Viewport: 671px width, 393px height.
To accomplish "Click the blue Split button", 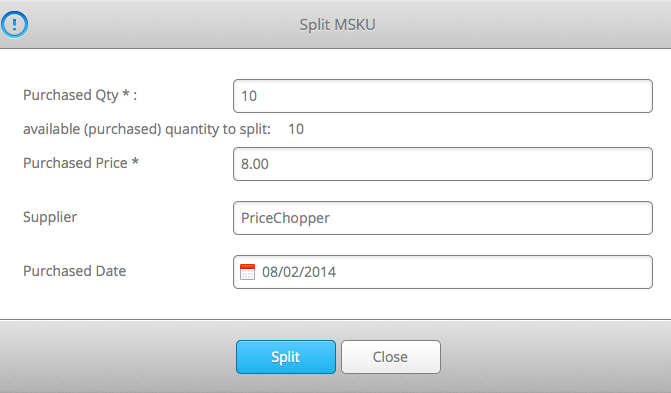I will tap(286, 357).
